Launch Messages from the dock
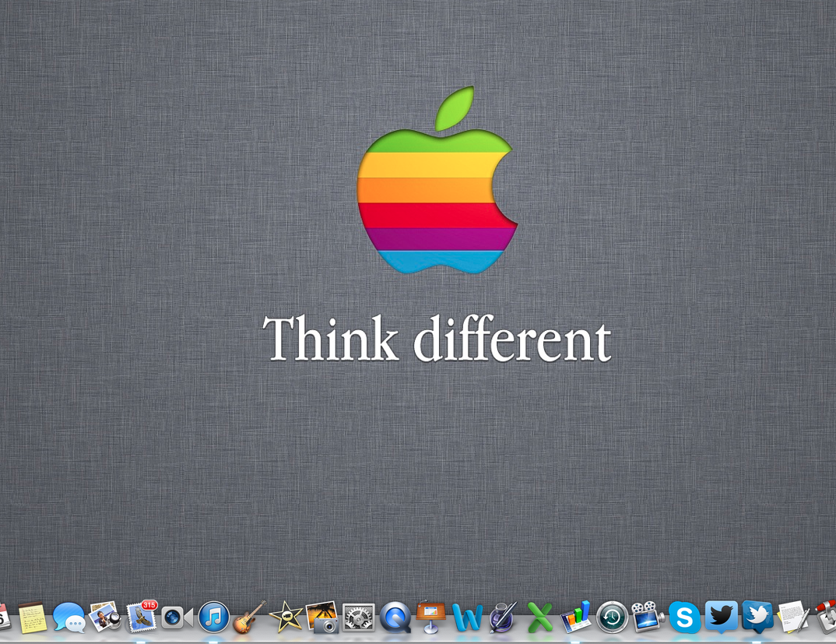 click(x=69, y=618)
